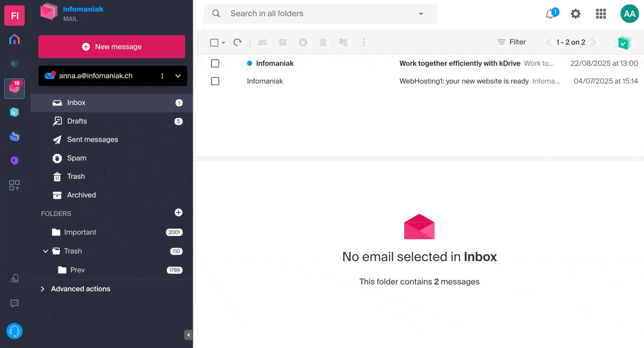Click the archive icon in mail toolbar
This screenshot has height=348, width=644.
[283, 42]
